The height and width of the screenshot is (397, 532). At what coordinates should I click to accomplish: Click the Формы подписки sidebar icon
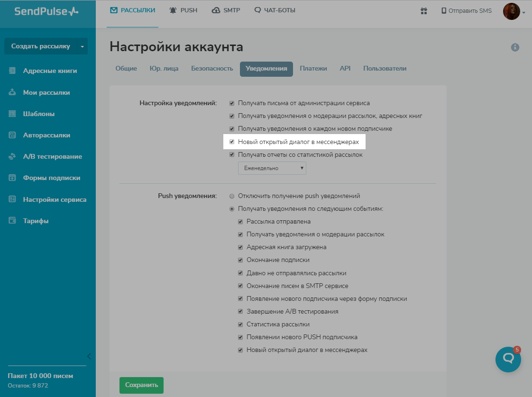12,178
